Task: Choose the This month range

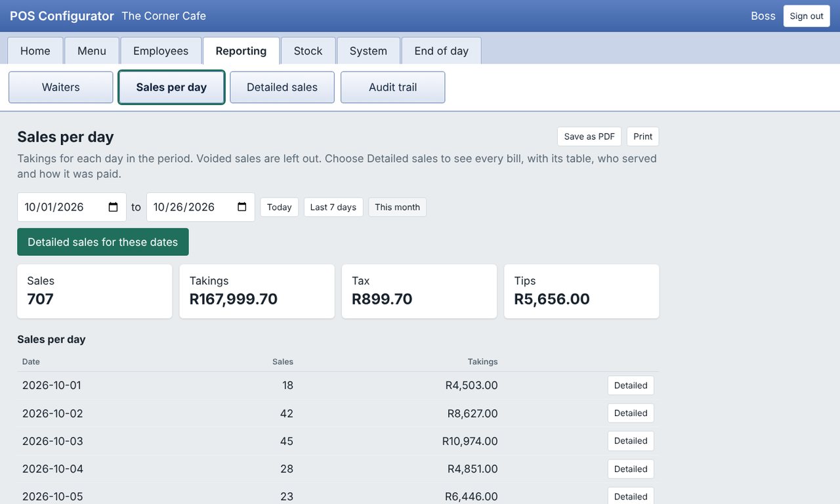Action: 398,207
